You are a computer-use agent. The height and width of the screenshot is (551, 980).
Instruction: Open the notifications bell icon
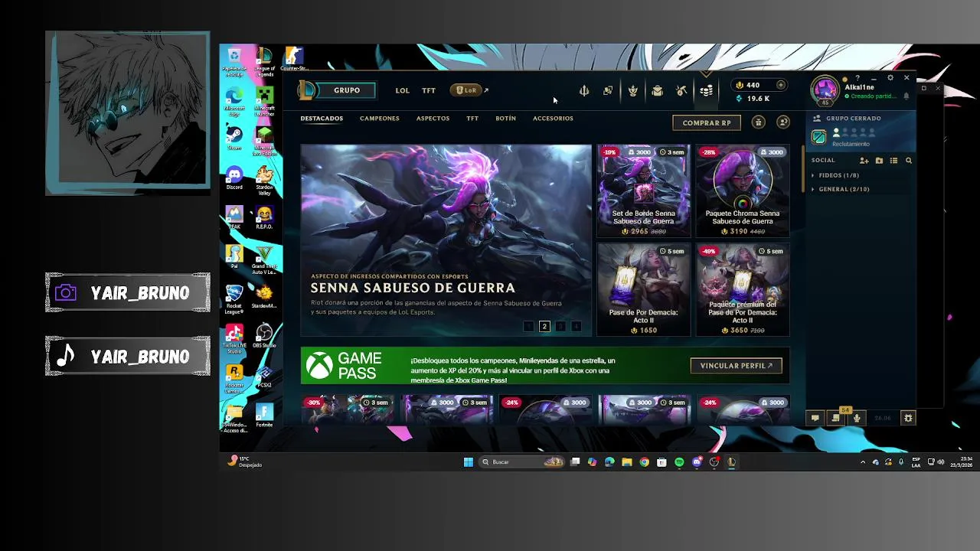pyautogui.click(x=906, y=96)
